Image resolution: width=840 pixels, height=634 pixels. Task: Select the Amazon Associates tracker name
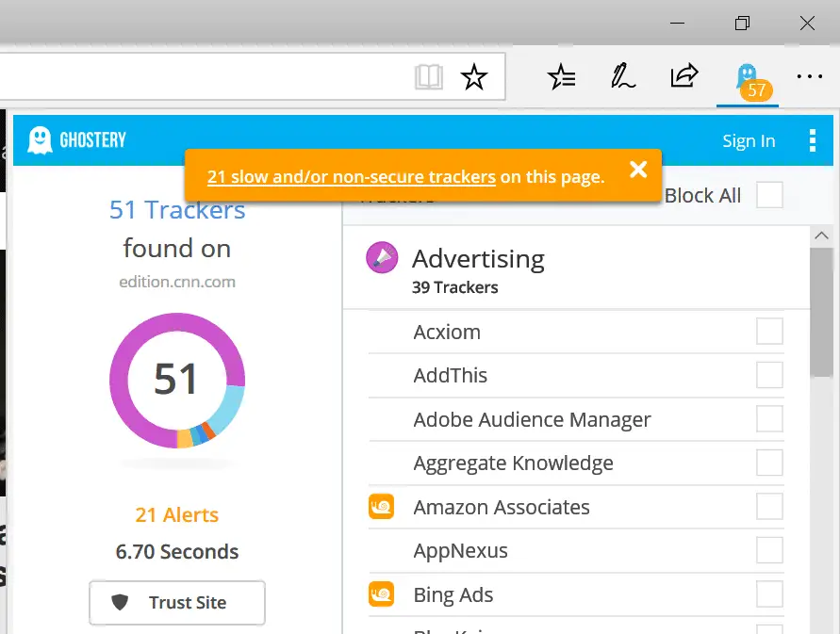coord(502,507)
